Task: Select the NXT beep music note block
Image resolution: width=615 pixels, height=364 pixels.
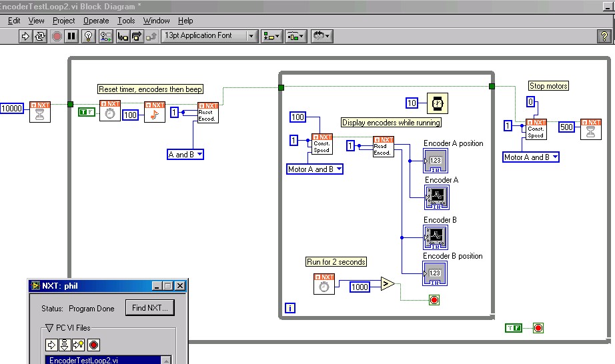Action: click(x=155, y=112)
